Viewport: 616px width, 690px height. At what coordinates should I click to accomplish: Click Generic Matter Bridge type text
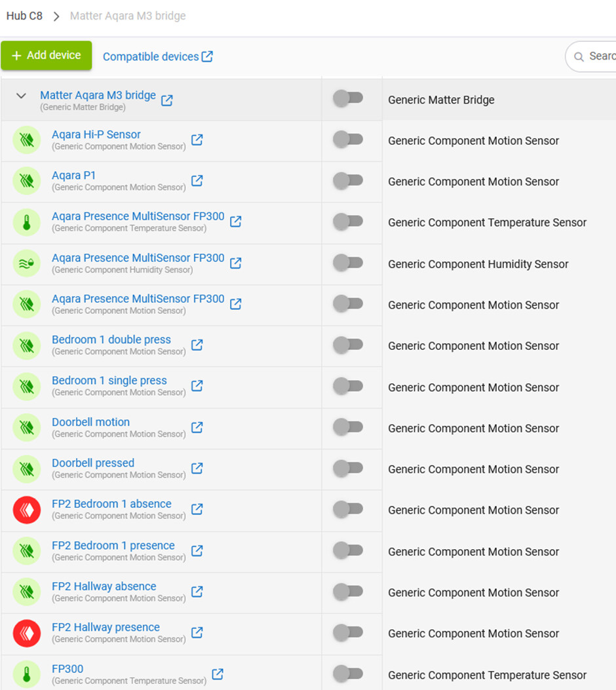(x=441, y=100)
